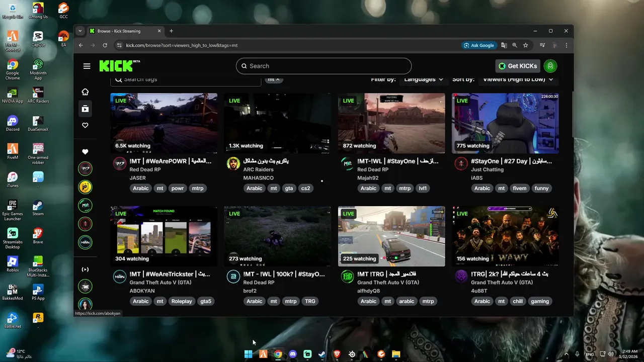Open the Red Dead RP link under JASER's stream
This screenshot has width=644, height=362.
click(x=145, y=169)
